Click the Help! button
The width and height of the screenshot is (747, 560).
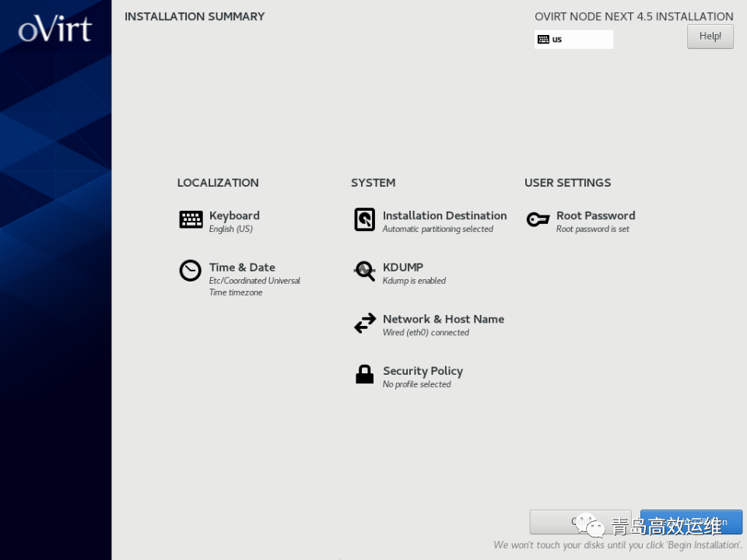[710, 37]
